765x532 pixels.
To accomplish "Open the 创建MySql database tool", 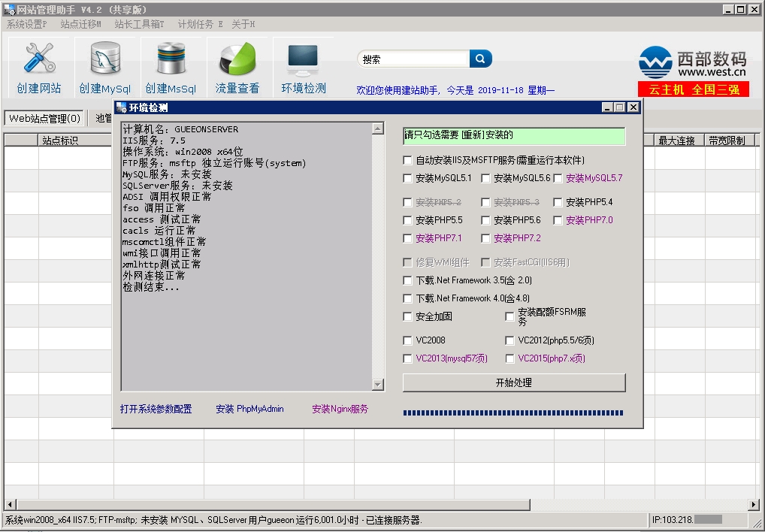I will (x=105, y=60).
